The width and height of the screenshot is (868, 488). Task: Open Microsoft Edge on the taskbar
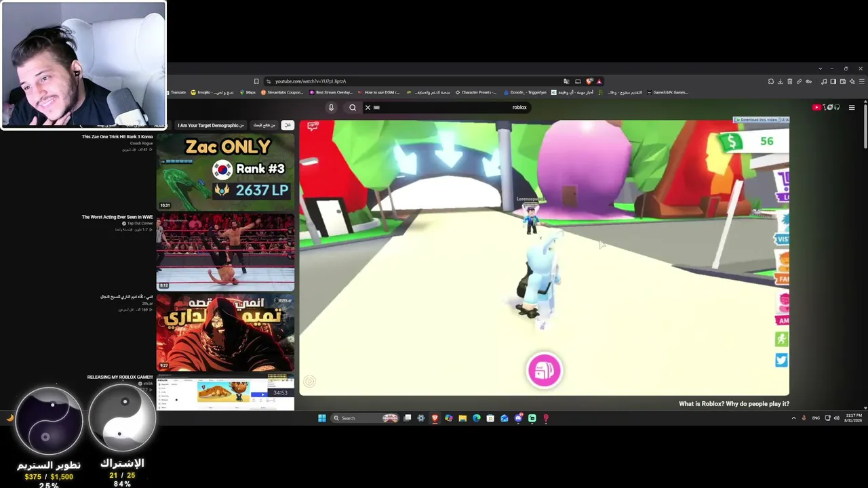point(477,418)
